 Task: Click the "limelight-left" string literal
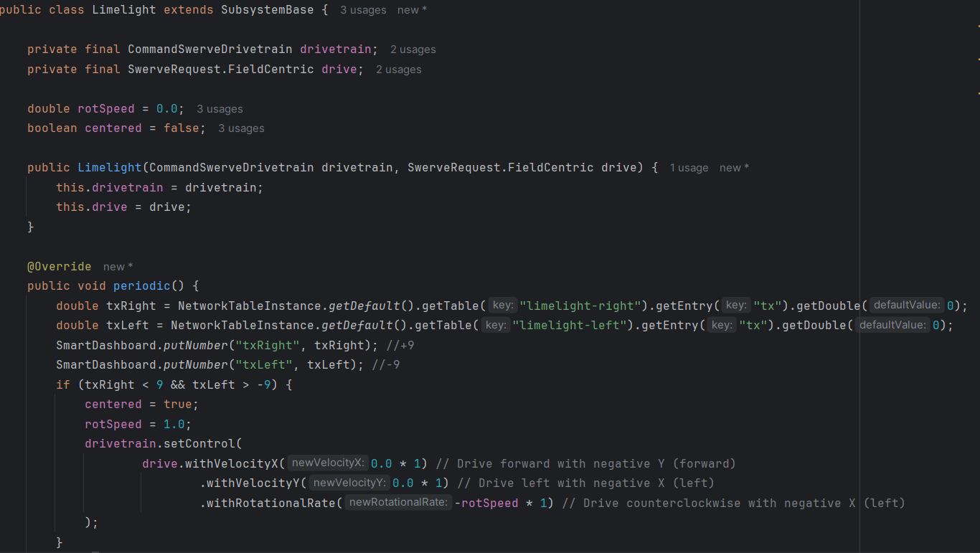point(570,326)
